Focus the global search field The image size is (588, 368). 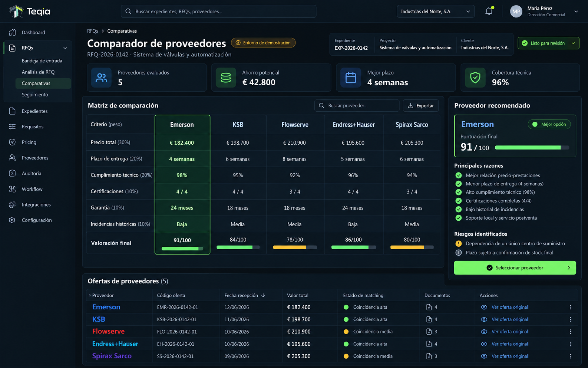pos(218,11)
